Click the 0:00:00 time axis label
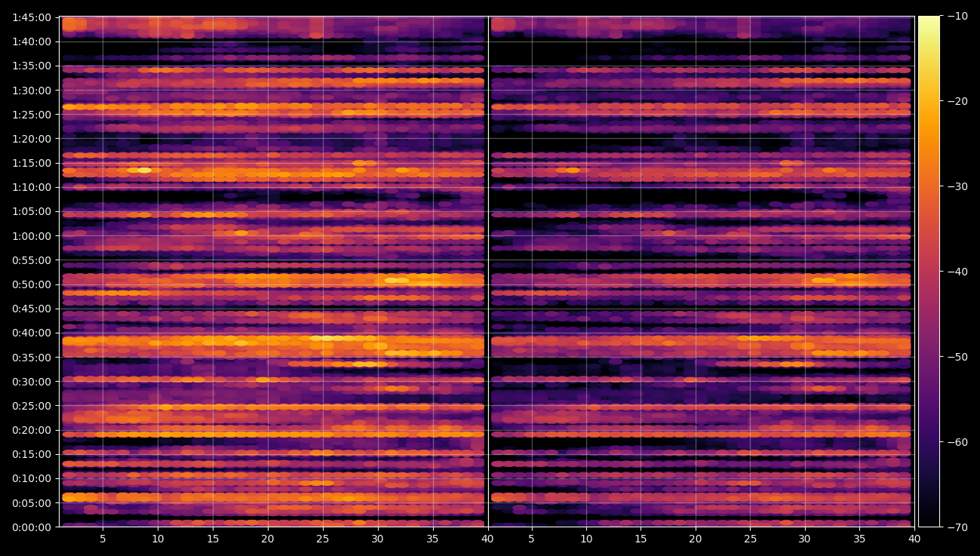The image size is (980, 556). (x=32, y=527)
